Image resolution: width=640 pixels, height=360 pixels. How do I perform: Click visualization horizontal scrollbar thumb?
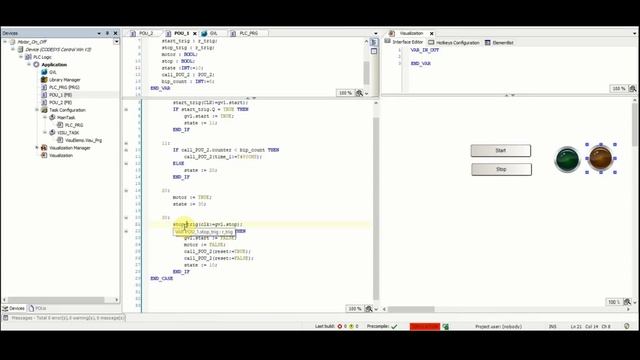pos(411,309)
